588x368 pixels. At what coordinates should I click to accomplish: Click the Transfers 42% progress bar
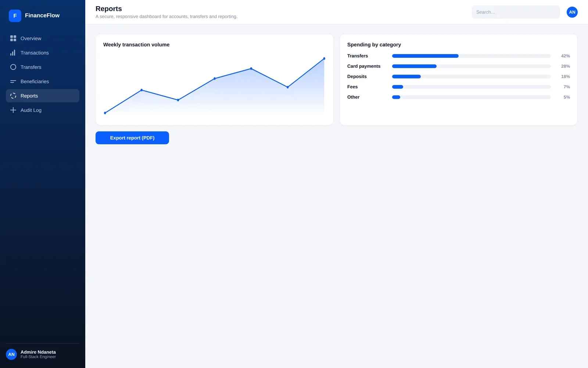472,56
